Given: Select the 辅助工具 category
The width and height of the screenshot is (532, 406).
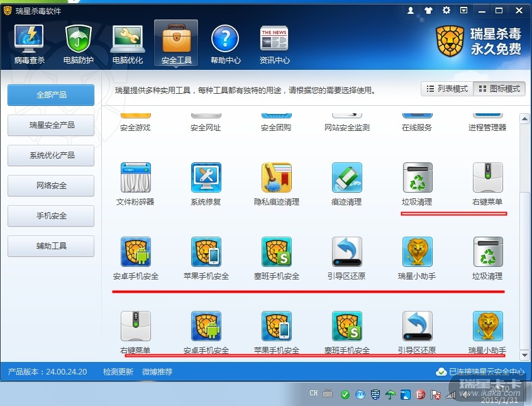Looking at the screenshot, I should click(51, 246).
